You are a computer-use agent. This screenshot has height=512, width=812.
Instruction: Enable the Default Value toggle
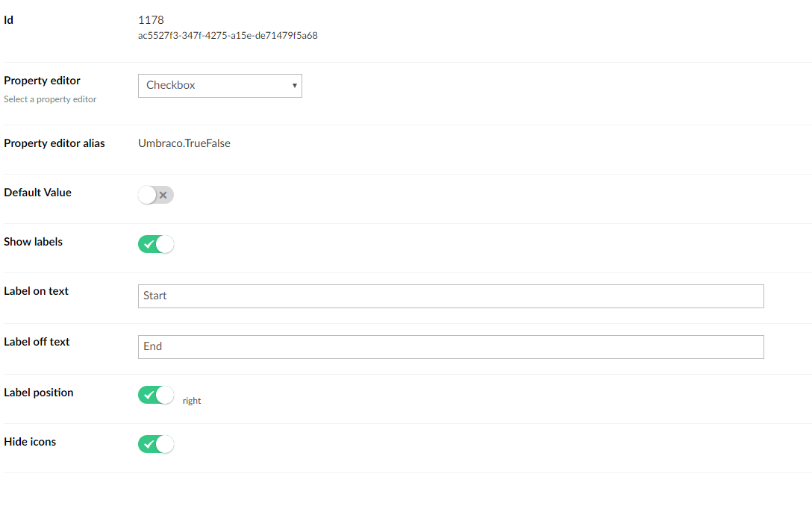pos(155,194)
